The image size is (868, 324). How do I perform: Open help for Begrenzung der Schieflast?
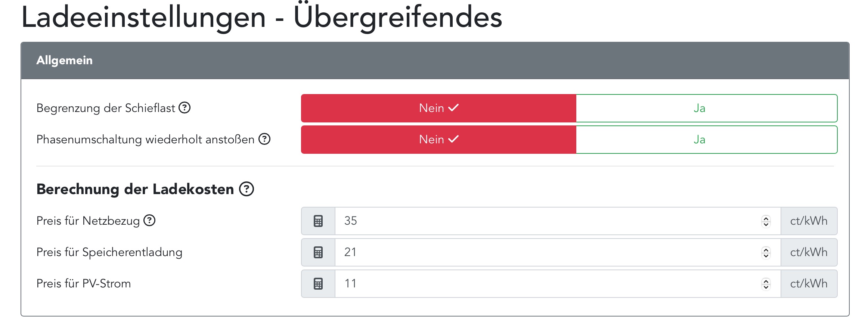point(185,108)
